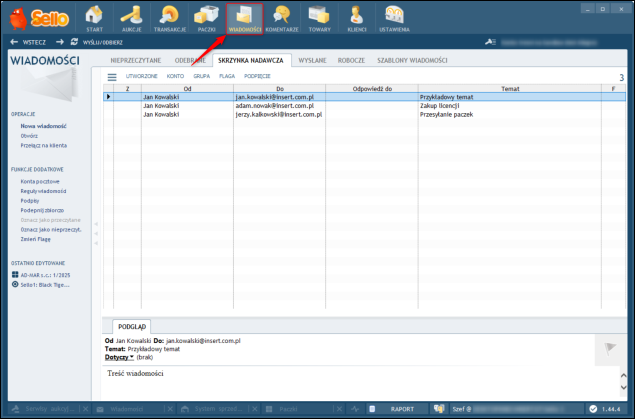This screenshot has height=419, width=635.
Task: Click the flag icon in preview pane
Action: pos(610,349)
